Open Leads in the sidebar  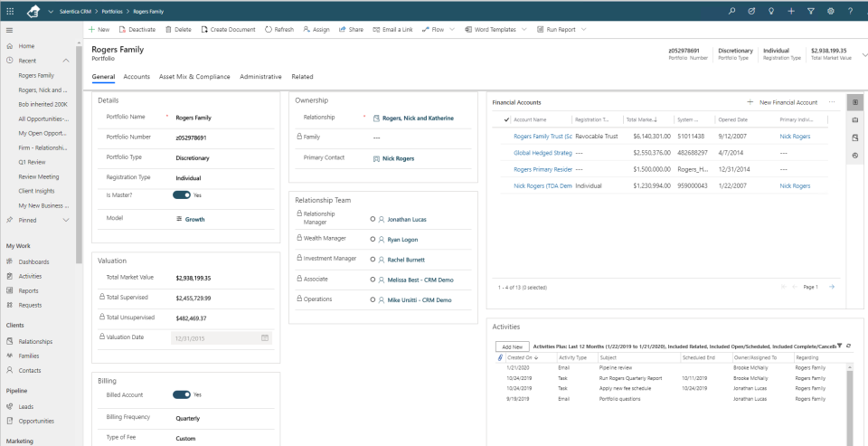[x=25, y=406]
